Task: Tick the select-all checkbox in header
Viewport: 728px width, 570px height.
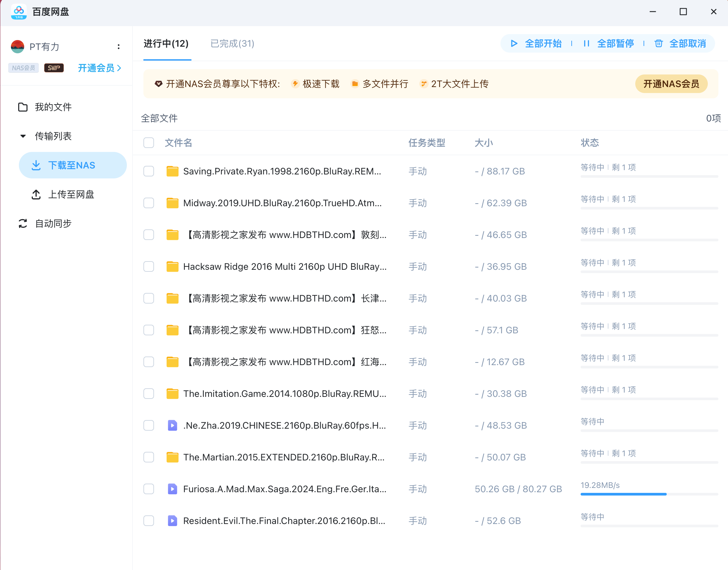Action: point(149,143)
